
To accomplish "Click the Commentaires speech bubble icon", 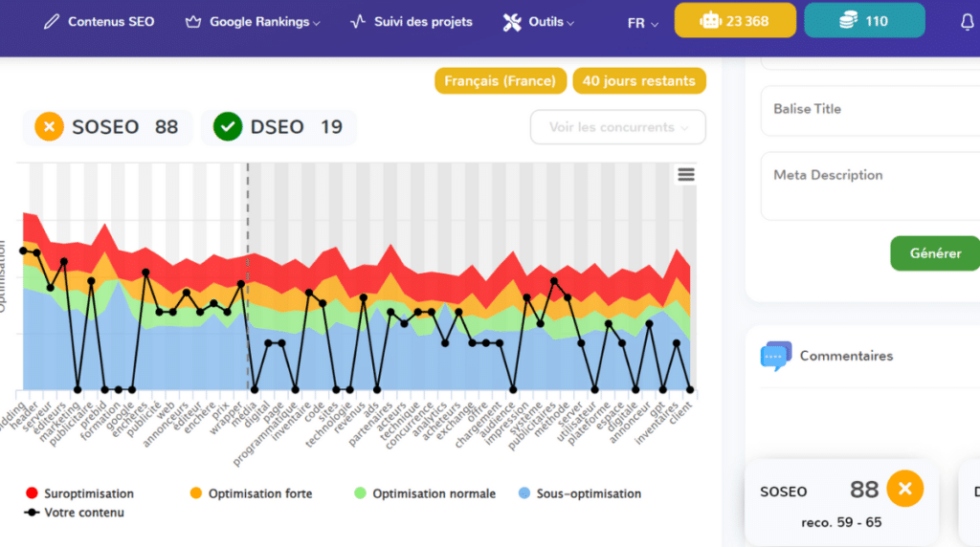I will click(x=775, y=356).
